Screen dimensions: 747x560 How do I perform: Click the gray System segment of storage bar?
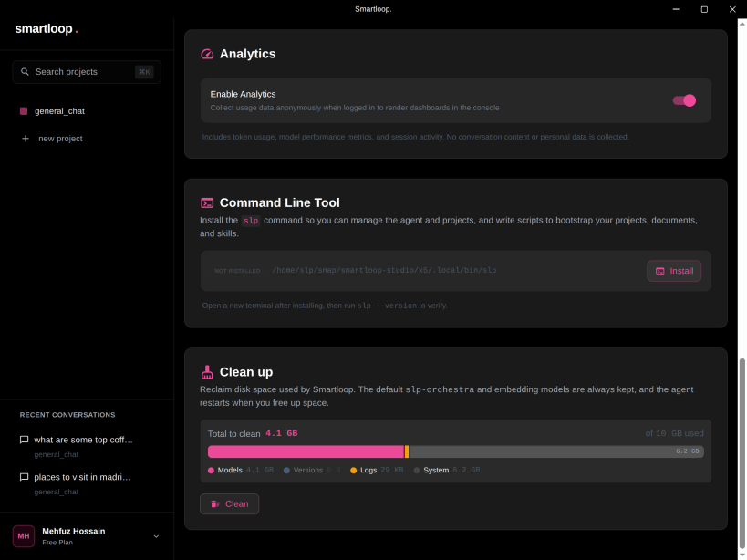click(556, 451)
